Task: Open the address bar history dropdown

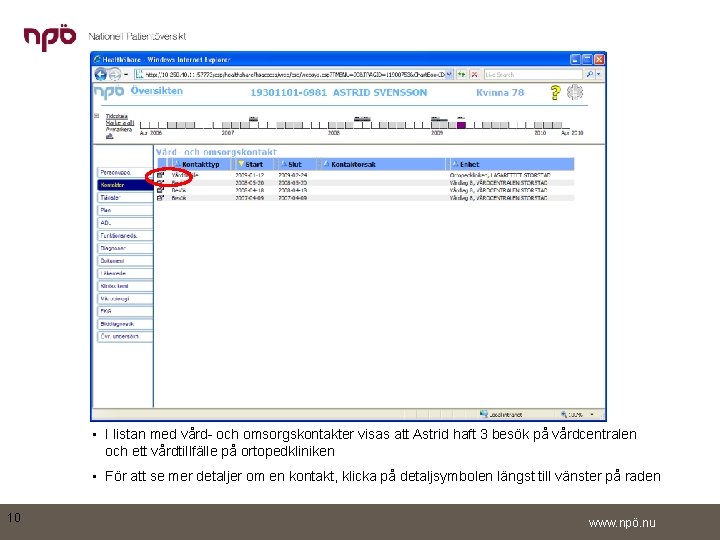Action: coord(449,74)
